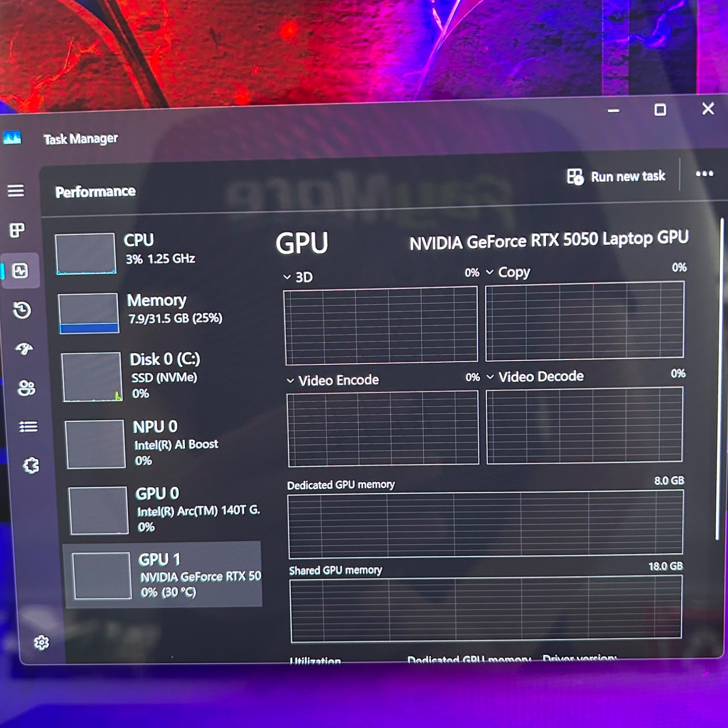Click the Task Manager app icon
This screenshot has height=728, width=728.
[x=12, y=138]
